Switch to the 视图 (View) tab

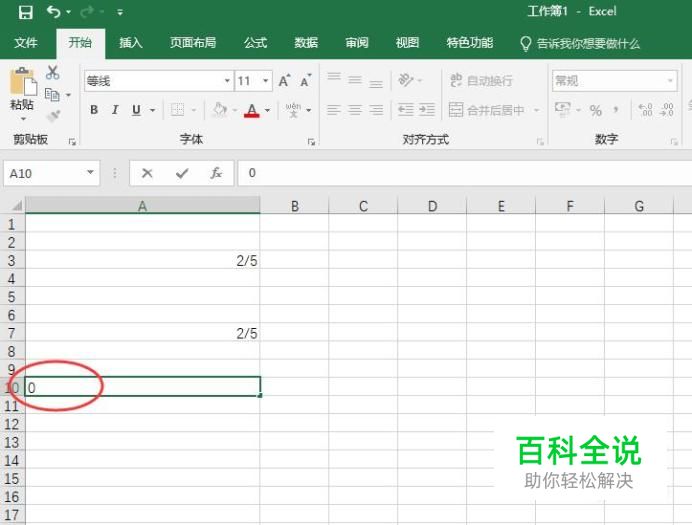click(407, 43)
